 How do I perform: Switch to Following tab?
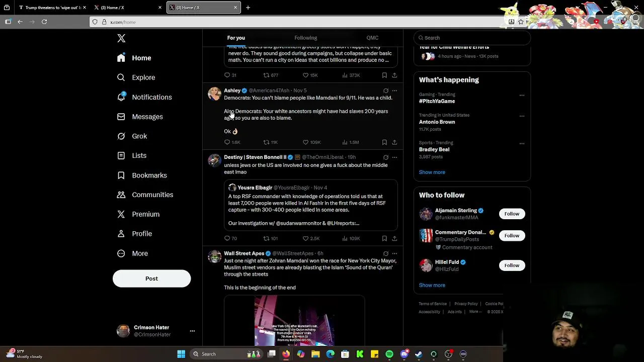point(305,38)
